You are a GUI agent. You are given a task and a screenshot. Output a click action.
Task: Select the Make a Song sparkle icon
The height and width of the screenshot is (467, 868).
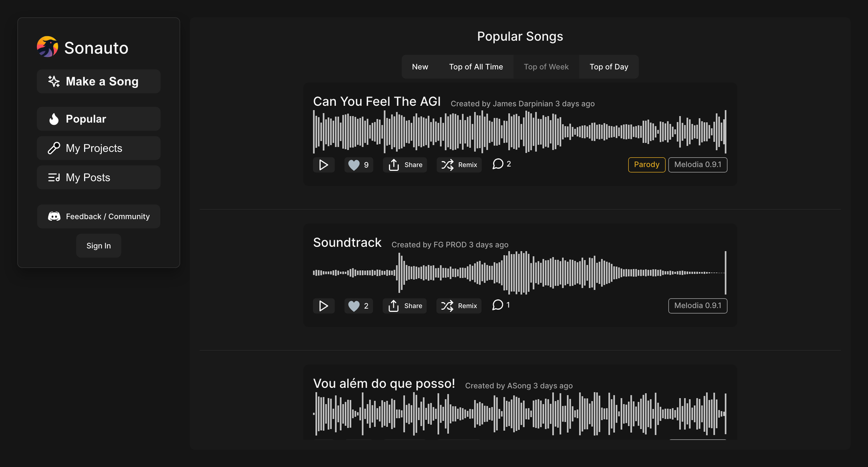pyautogui.click(x=53, y=81)
